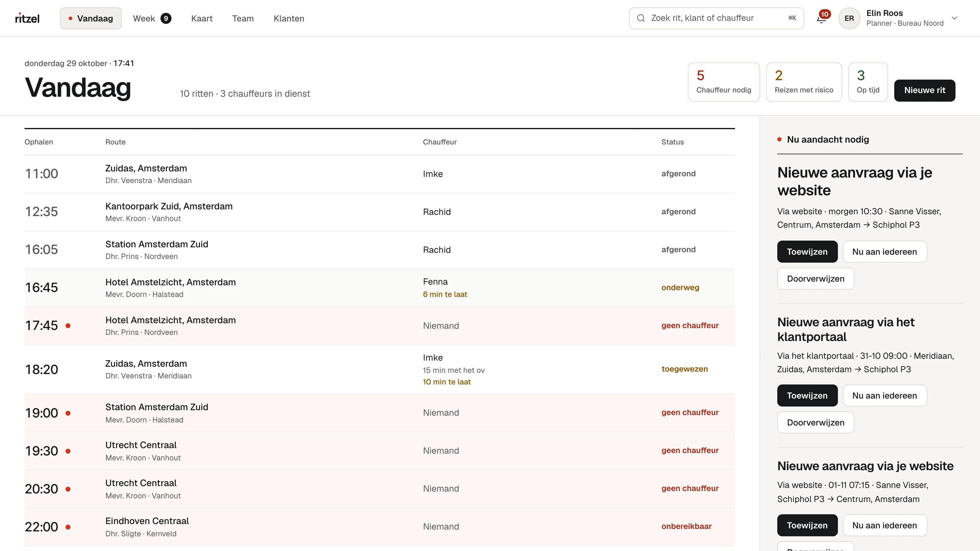
Task: Open the notifications bell icon
Action: pos(821,18)
